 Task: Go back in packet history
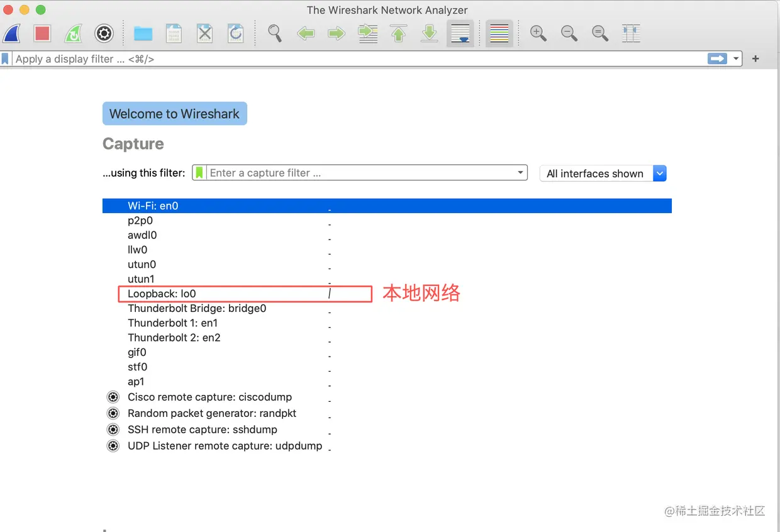tap(306, 33)
